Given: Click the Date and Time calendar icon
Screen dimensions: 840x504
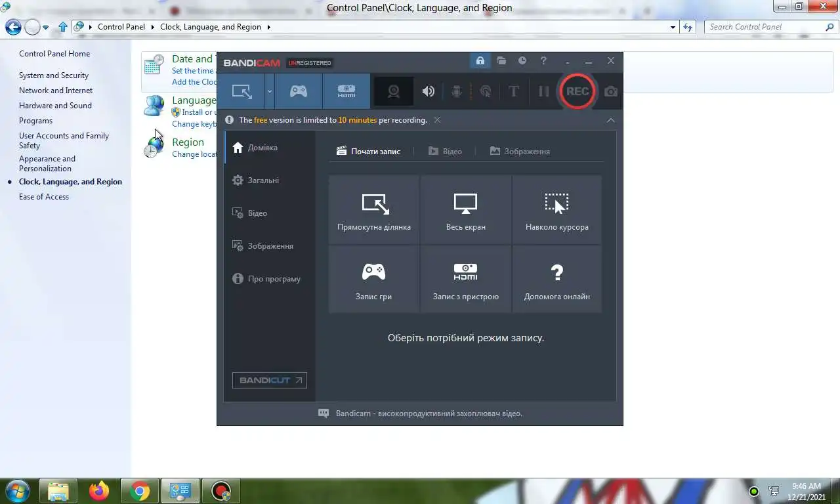Looking at the screenshot, I should pos(154,64).
